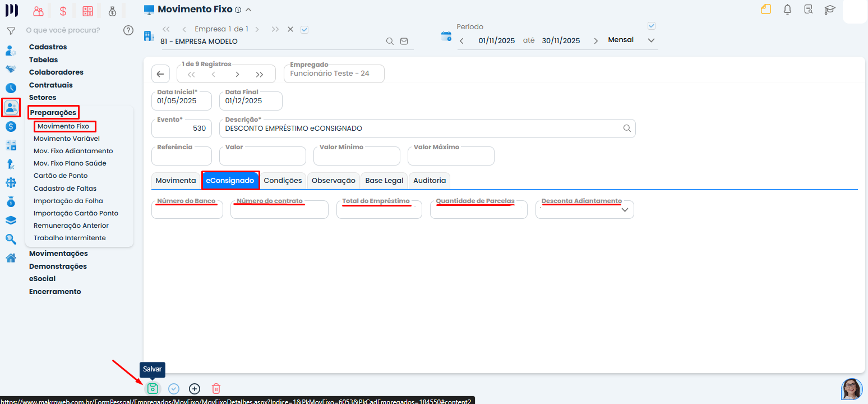
Task: Select Cartão de Ponto menu item
Action: point(61,176)
